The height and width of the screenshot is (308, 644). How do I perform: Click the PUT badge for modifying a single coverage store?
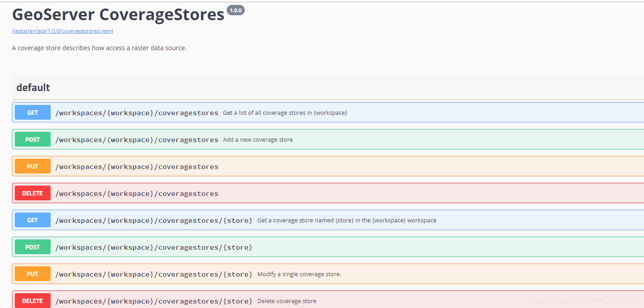32,273
